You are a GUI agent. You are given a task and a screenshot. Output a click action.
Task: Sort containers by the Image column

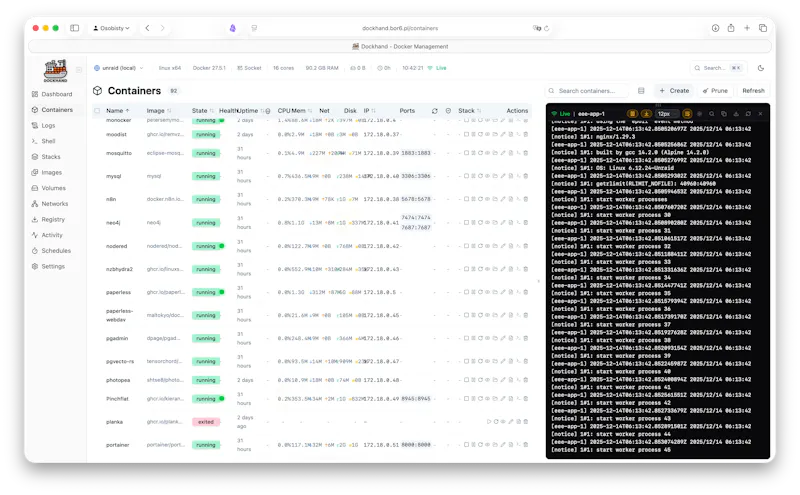(x=159, y=111)
